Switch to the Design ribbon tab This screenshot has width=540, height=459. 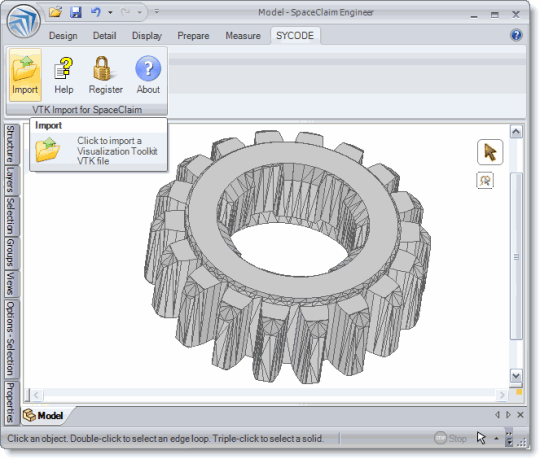click(63, 36)
